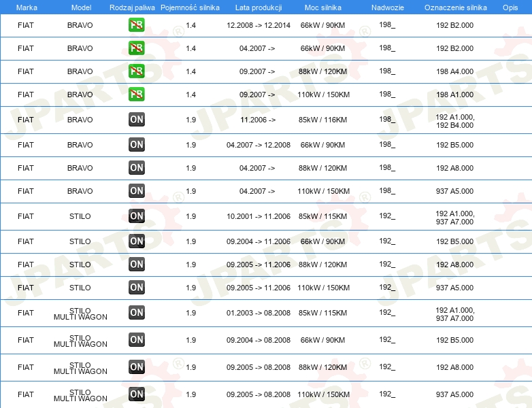Click BRAVO model in the 12.2008 -> 12.2014 row
Image resolution: width=532 pixels, height=408 pixels.
pyautogui.click(x=80, y=25)
